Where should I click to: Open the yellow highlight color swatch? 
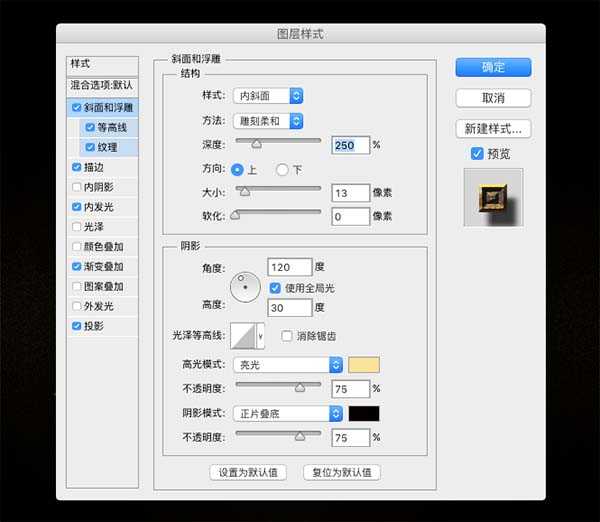point(364,365)
